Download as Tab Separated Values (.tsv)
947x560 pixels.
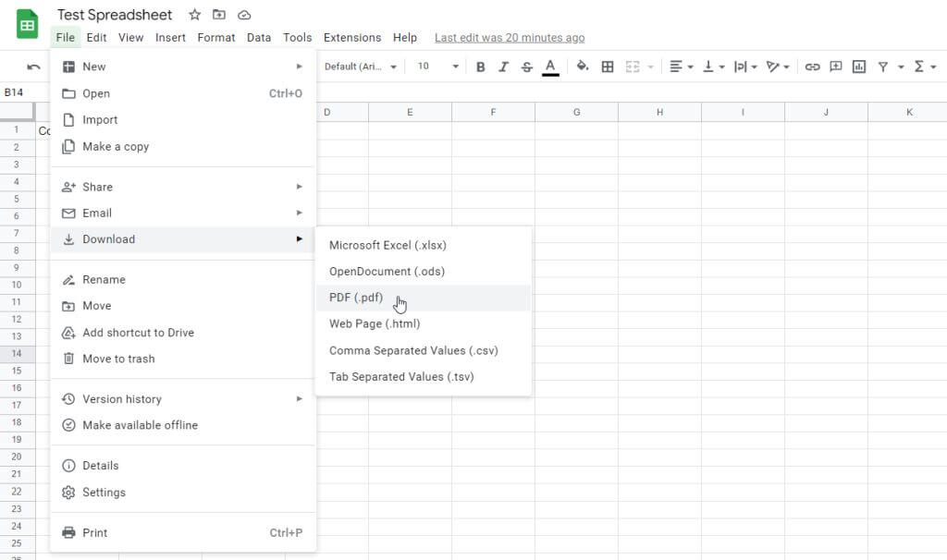coord(424,376)
